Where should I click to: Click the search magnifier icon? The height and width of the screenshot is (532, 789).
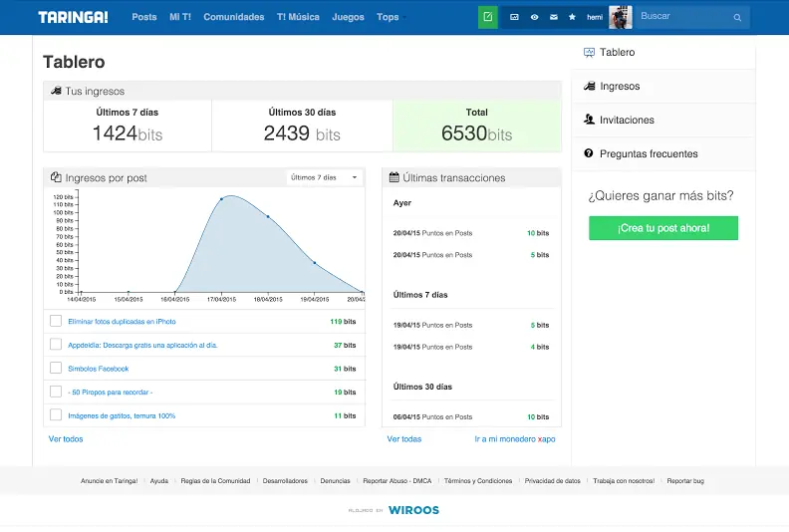tap(737, 18)
